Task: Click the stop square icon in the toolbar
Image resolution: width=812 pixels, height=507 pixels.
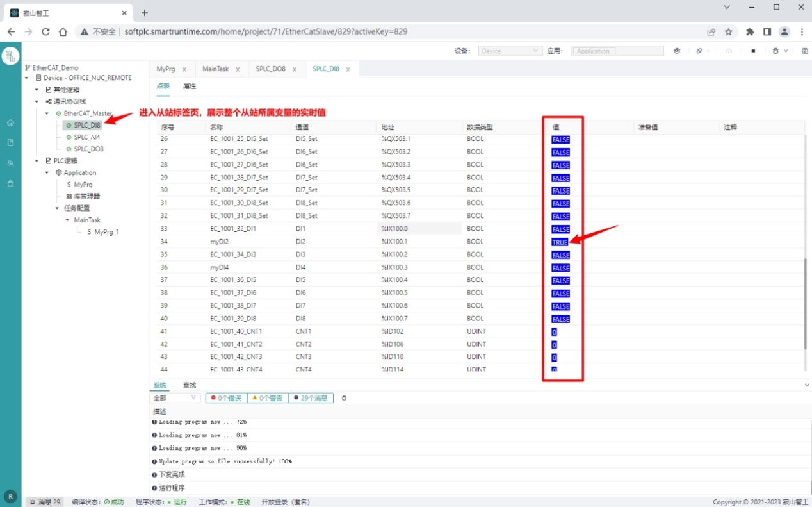Action: click(754, 51)
